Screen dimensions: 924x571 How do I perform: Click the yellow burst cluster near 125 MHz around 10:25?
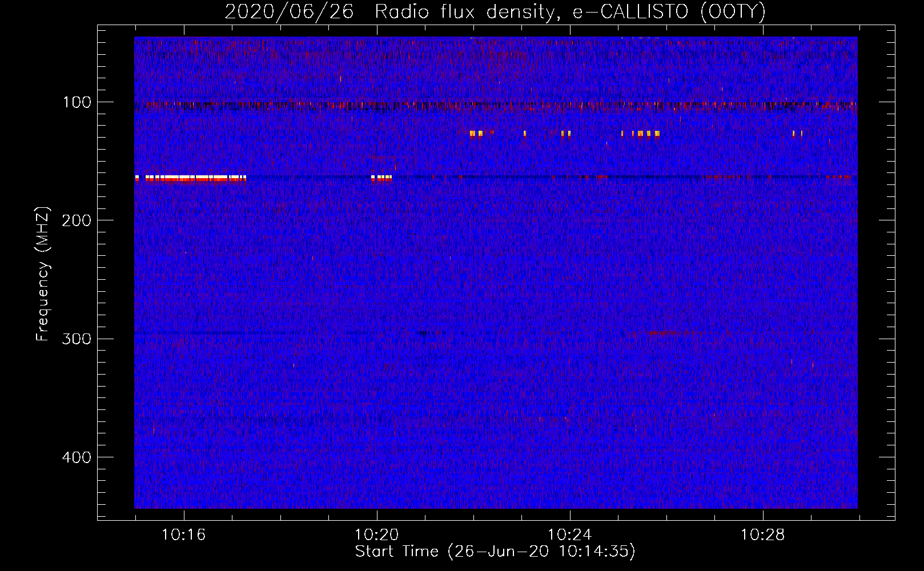tap(640, 134)
